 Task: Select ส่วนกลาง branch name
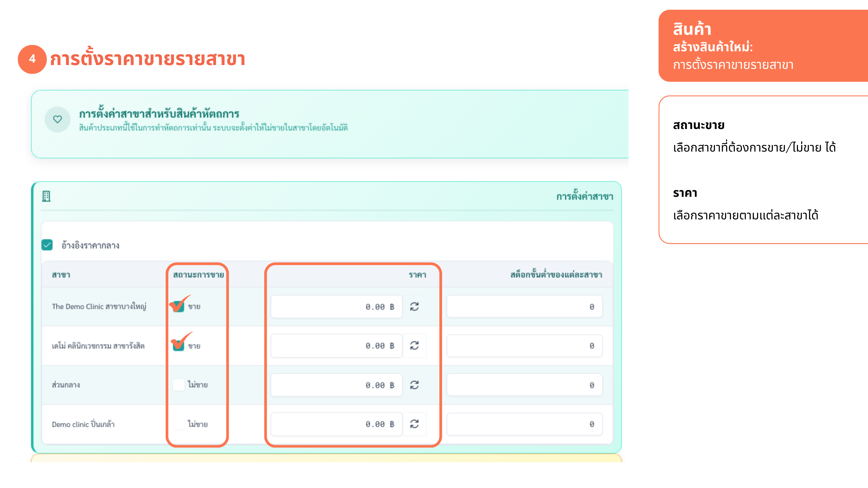(66, 385)
